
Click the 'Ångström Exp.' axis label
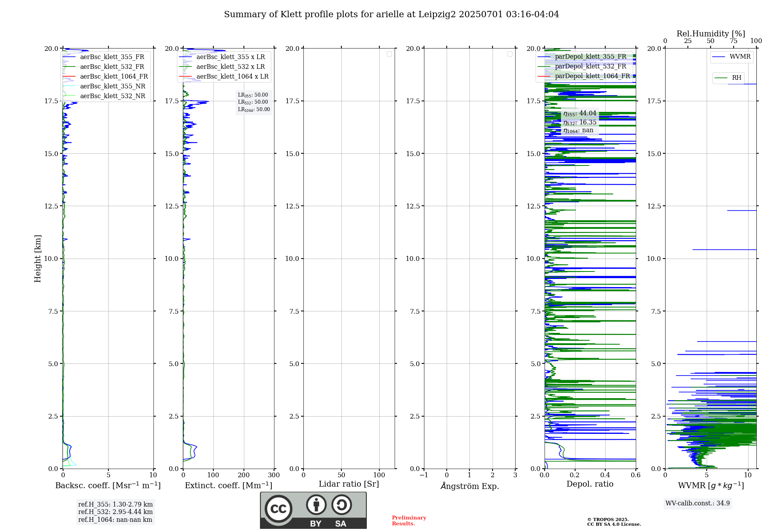click(x=469, y=486)
